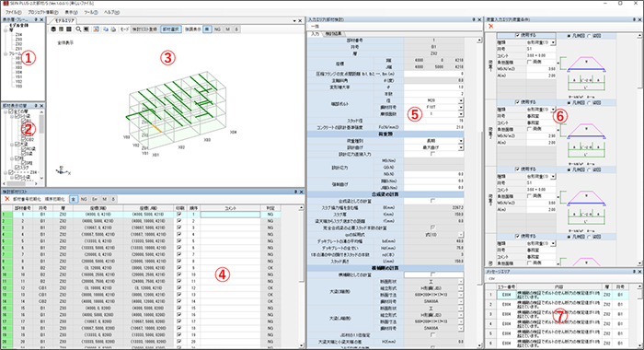The height and width of the screenshot is (350, 644).
Task: Open the model area tab list dropdown arrow
Action: click(294, 20)
